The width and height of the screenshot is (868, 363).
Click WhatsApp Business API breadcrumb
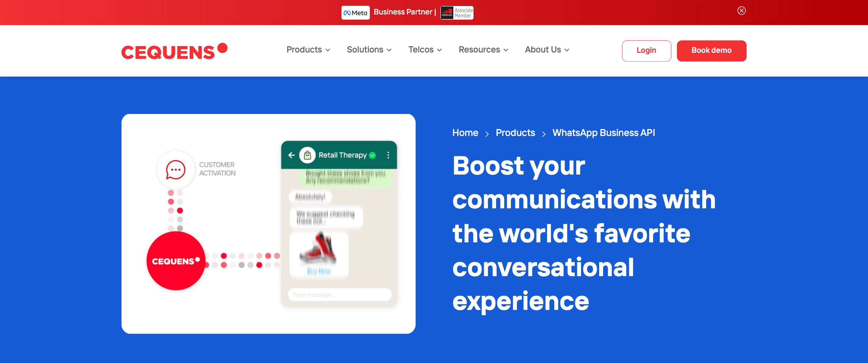pyautogui.click(x=603, y=133)
